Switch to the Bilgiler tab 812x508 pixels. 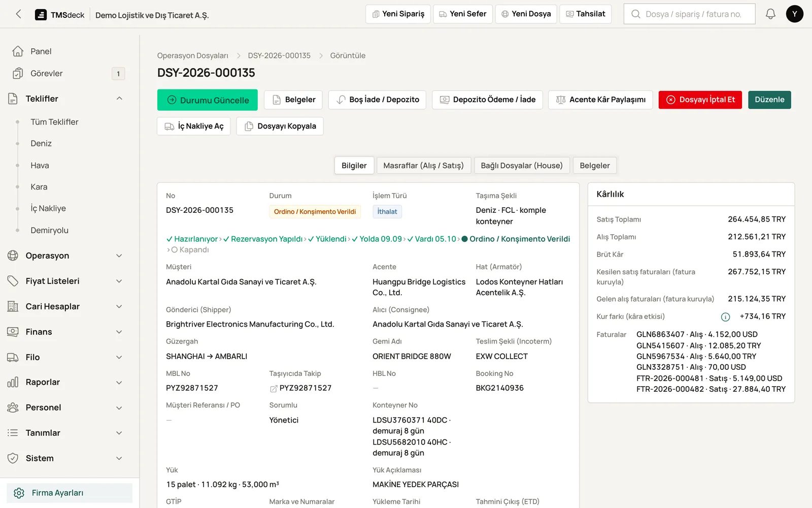pos(354,166)
